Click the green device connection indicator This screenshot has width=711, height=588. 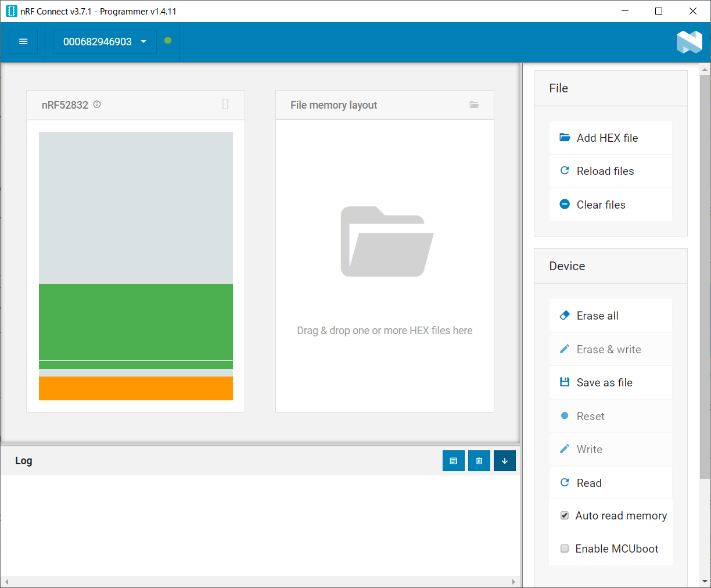(x=168, y=41)
